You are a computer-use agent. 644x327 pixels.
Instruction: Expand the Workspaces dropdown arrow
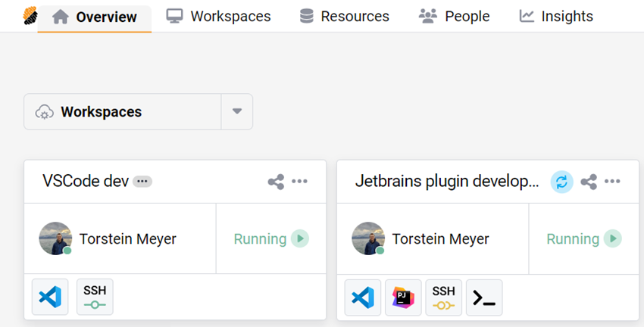[237, 112]
